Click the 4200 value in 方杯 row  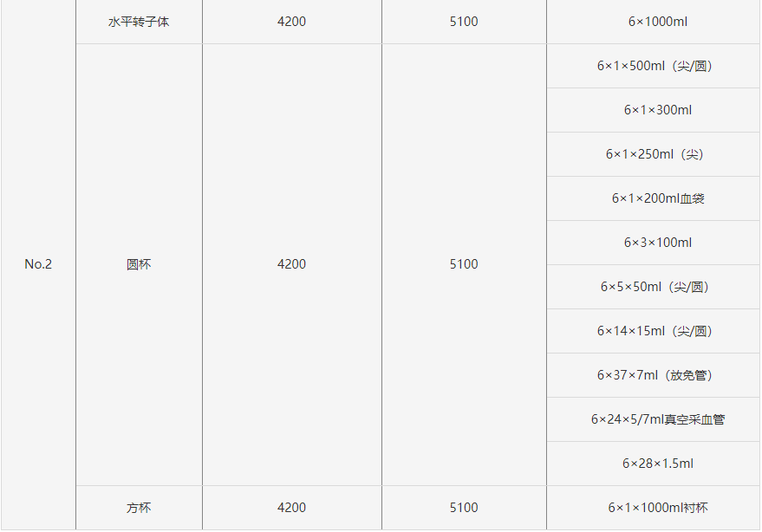[x=291, y=508]
